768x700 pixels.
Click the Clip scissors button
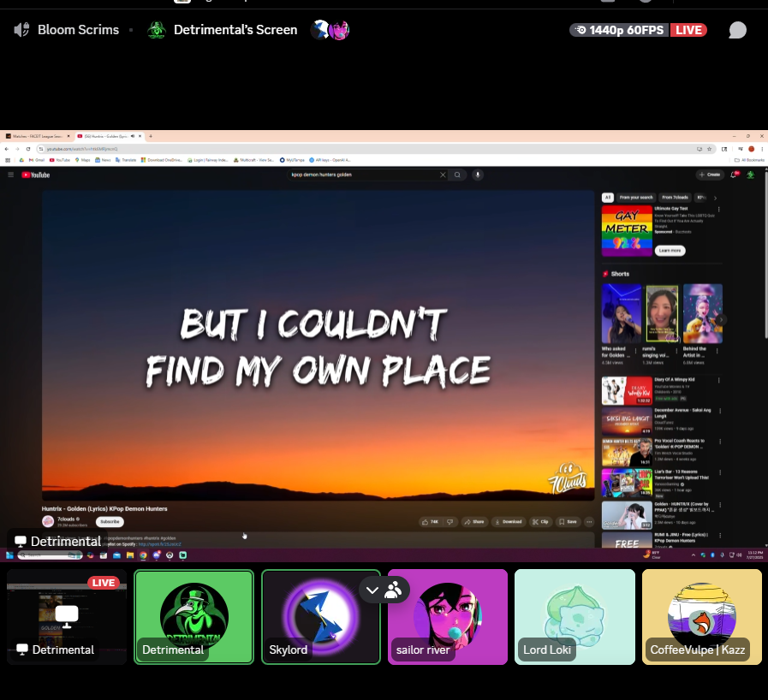point(540,522)
